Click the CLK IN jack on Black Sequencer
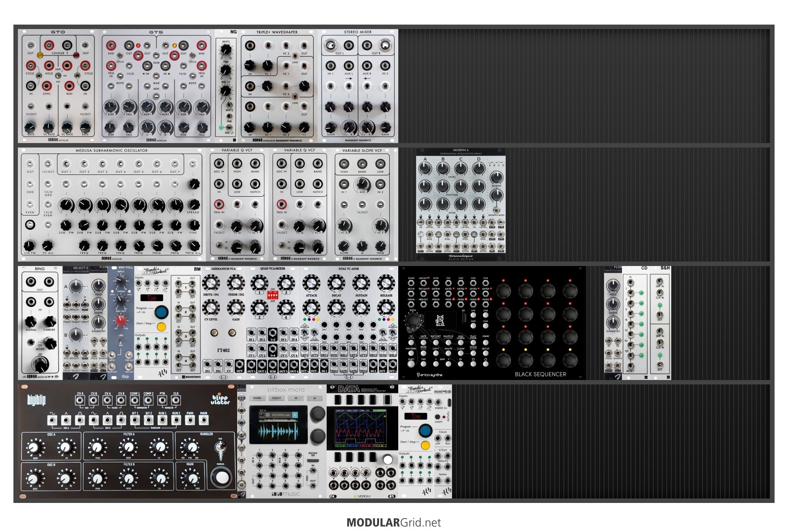This screenshot has width=788, height=532. click(x=411, y=283)
